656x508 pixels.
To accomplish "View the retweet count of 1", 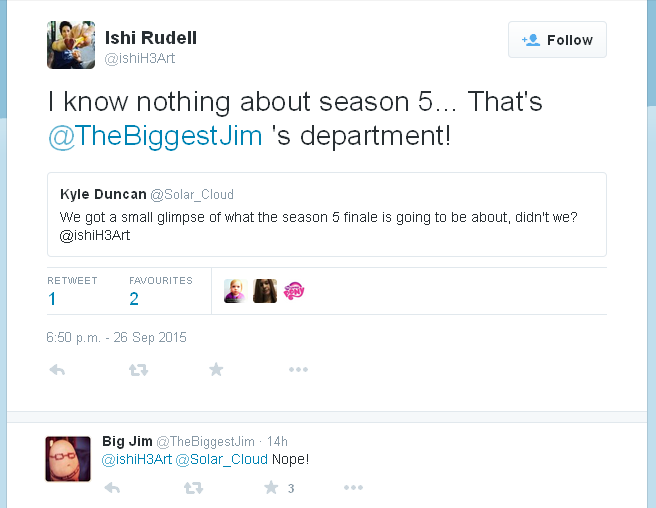I will pyautogui.click(x=52, y=298).
